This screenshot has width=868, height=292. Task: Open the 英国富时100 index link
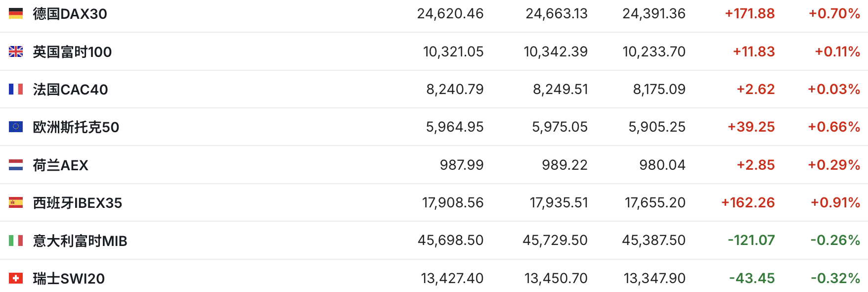(72, 51)
